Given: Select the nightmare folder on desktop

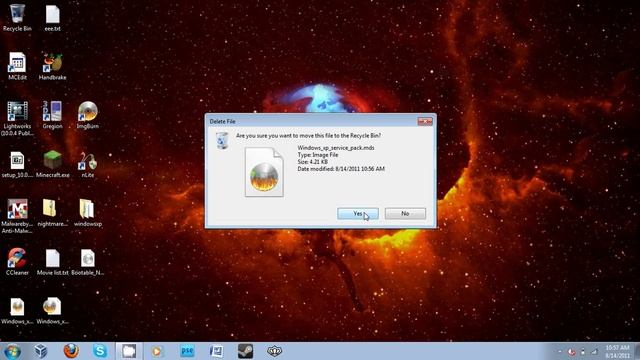Looking at the screenshot, I should (52, 213).
